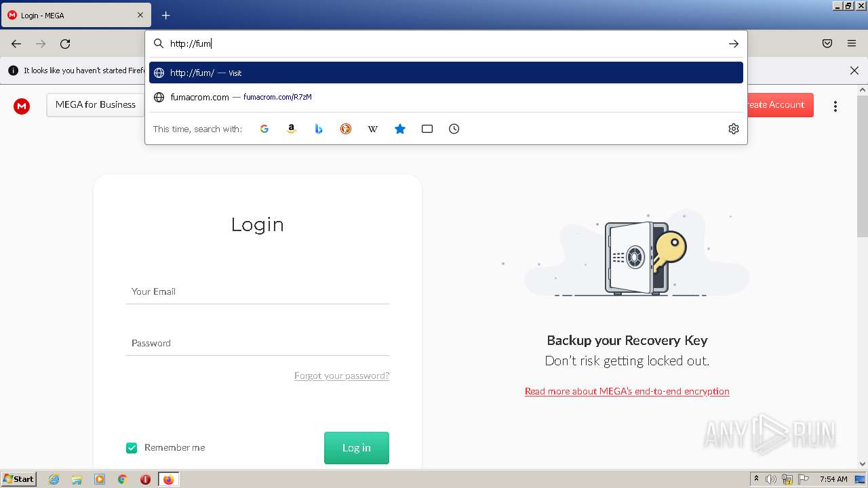868x488 pixels.
Task: Launch Opera from taskbar
Action: click(145, 479)
